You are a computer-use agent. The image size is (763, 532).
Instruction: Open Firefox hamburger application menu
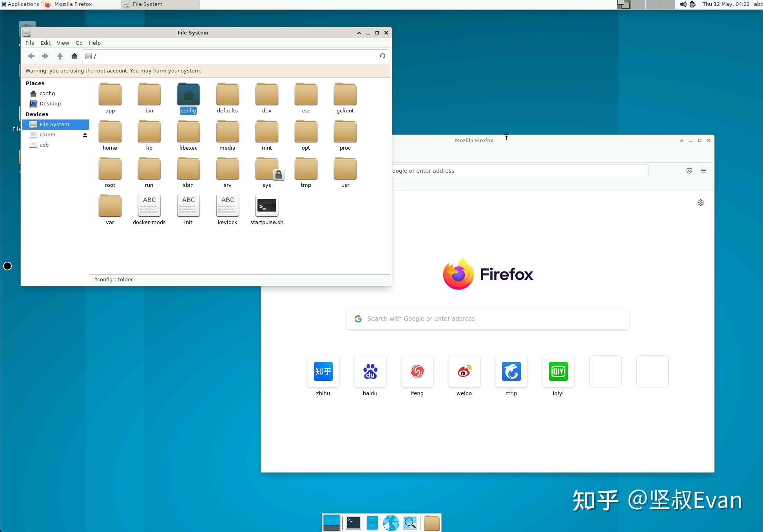pyautogui.click(x=703, y=171)
